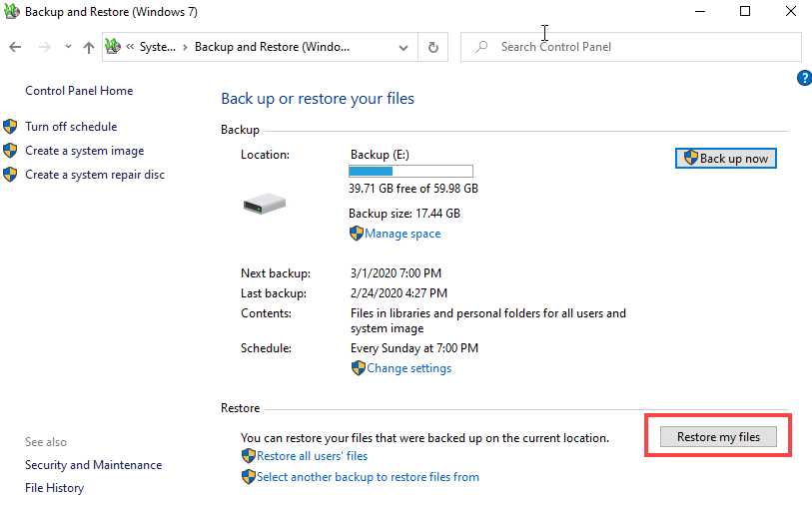Select Turn off schedule in sidebar
Image resolution: width=812 pixels, height=509 pixels.
click(x=71, y=127)
